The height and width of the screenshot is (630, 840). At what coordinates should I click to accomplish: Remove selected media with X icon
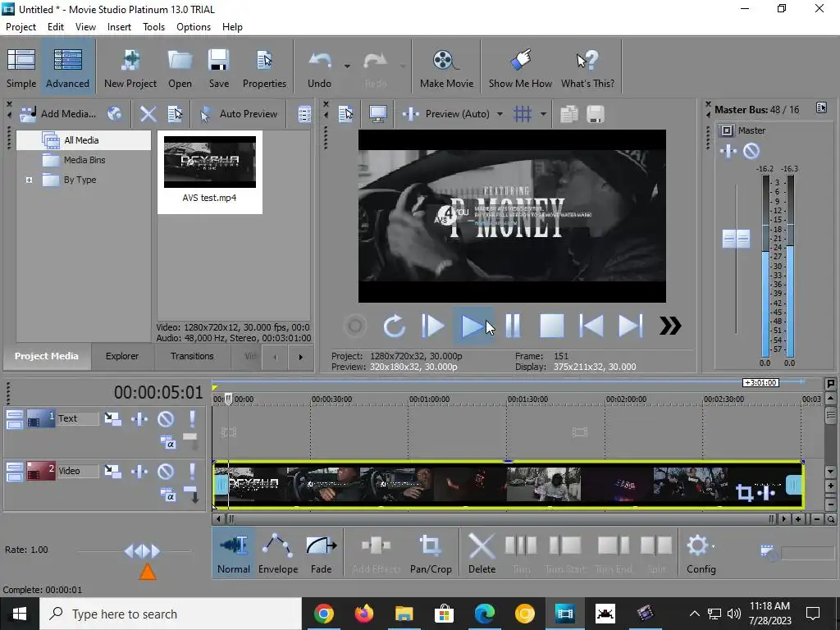pyautogui.click(x=148, y=113)
